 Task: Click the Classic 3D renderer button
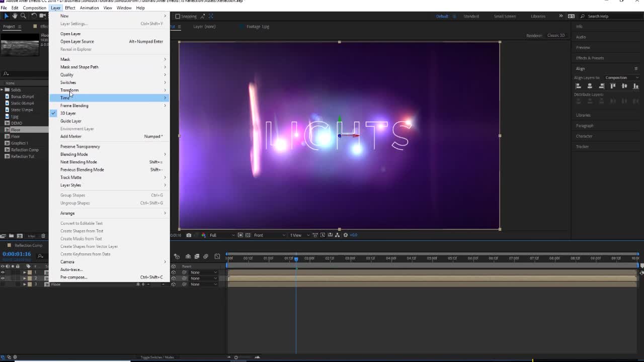pos(556,35)
